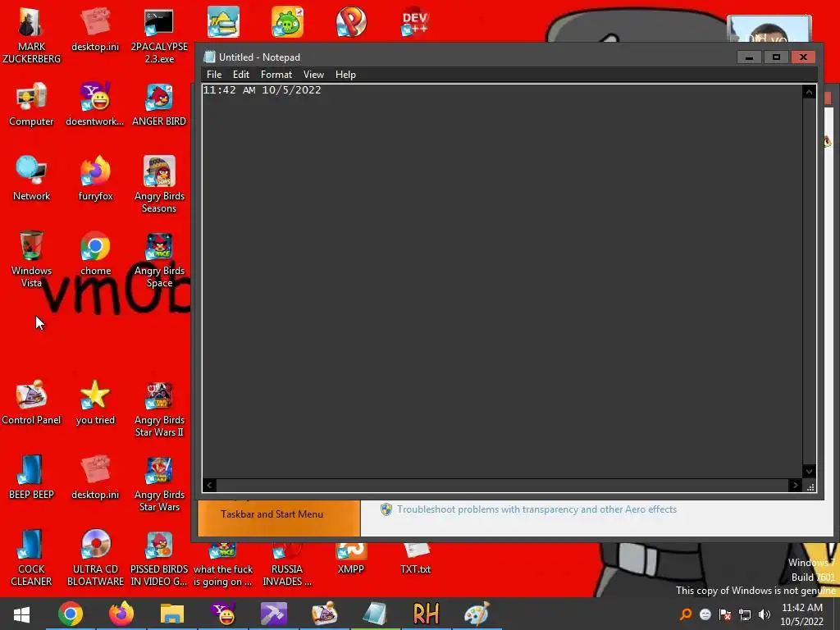840x630 pixels.
Task: Open the Edit menu in Notepad
Action: [241, 75]
